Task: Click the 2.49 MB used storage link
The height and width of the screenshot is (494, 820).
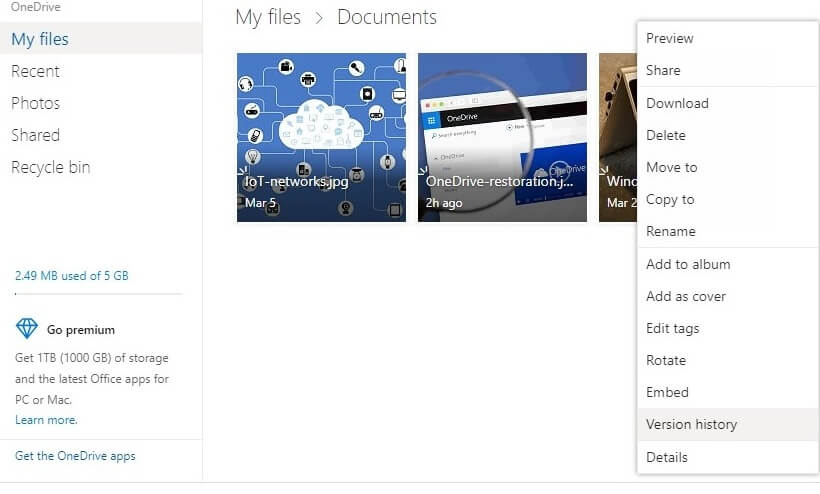Action: click(x=72, y=275)
